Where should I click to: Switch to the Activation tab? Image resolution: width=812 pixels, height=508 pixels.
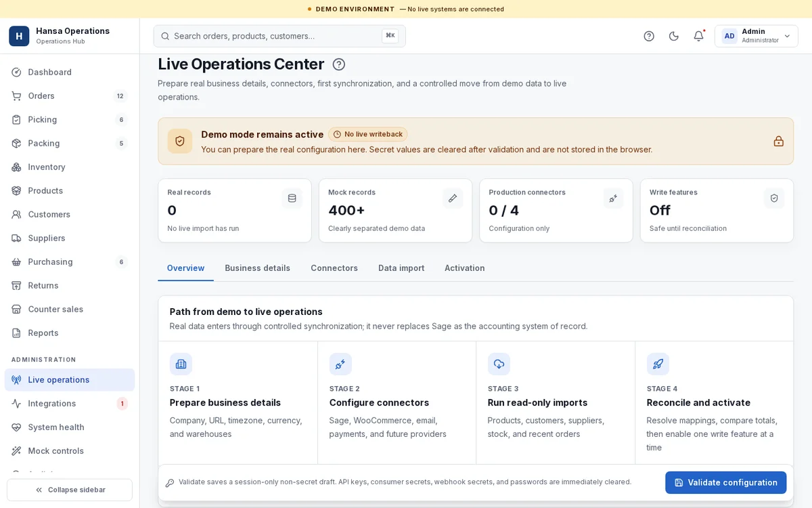pos(465,268)
